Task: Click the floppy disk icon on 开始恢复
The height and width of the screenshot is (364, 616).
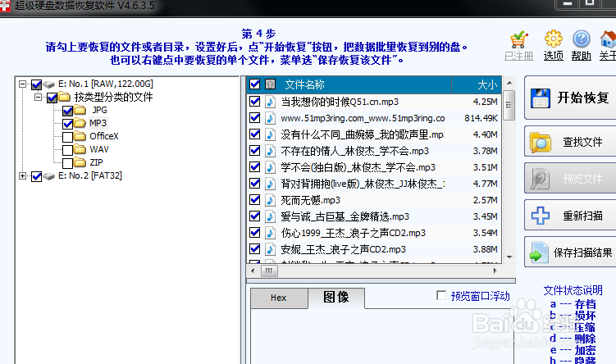Action: (541, 98)
